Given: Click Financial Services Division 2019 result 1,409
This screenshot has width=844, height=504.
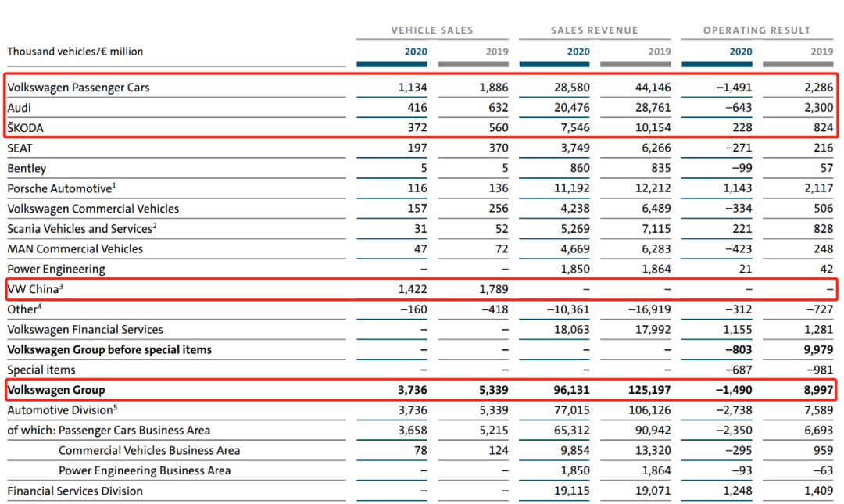Looking at the screenshot, I should pyautogui.click(x=819, y=491).
